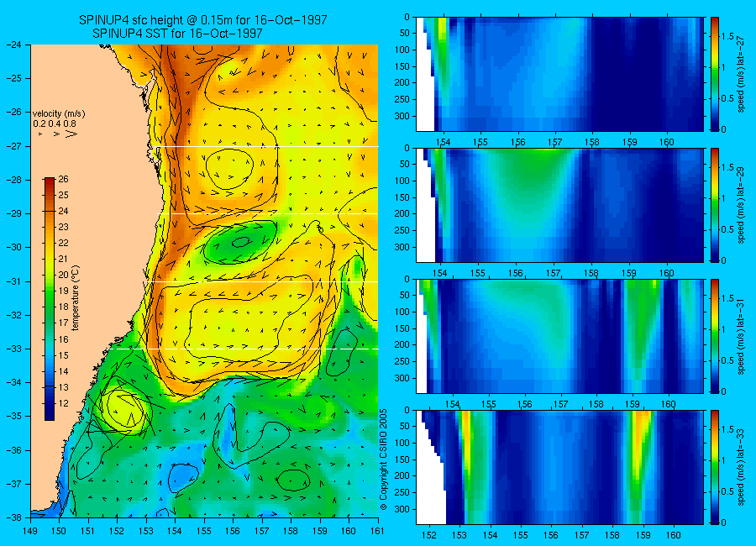Click the '1.5' tick on the lat=-27 speed colorbar
The image size is (756, 546).
(727, 37)
